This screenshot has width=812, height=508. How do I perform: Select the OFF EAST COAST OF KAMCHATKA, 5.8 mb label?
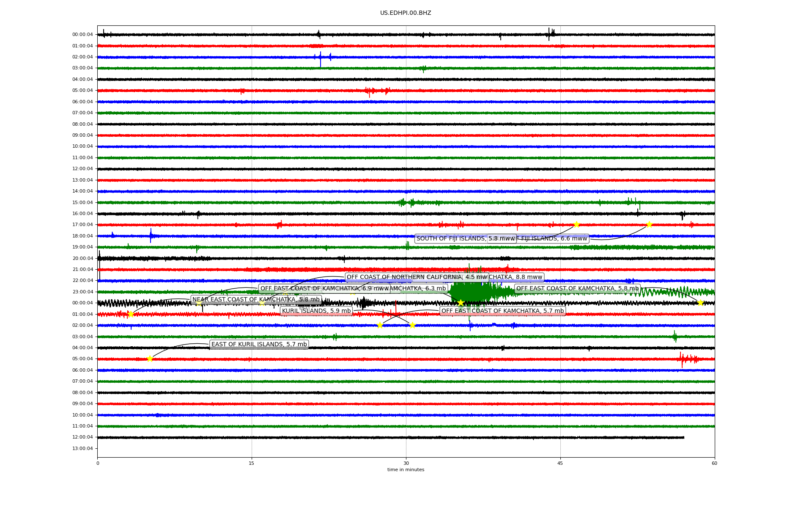coord(577,289)
